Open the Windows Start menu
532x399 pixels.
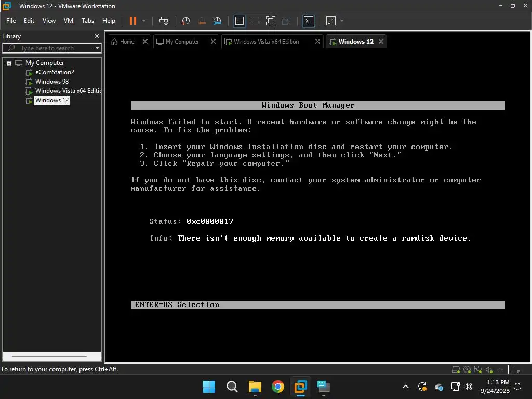pos(209,387)
